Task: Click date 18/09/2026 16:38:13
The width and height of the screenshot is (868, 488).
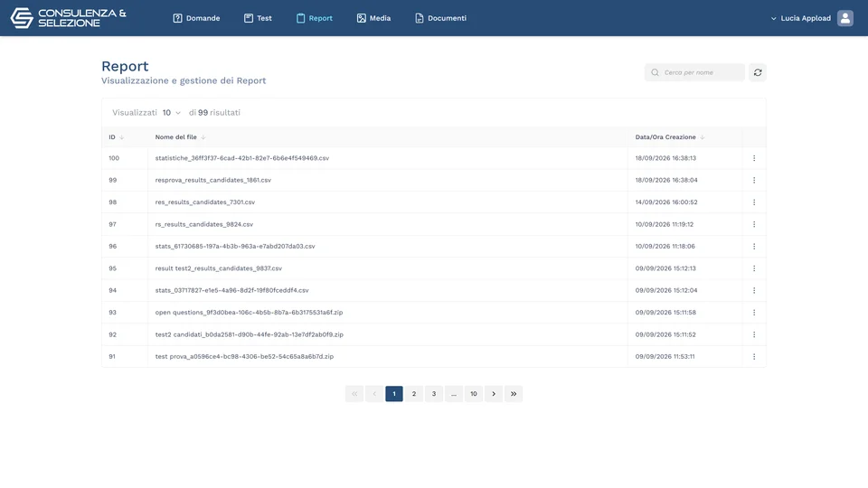Action: click(x=665, y=158)
